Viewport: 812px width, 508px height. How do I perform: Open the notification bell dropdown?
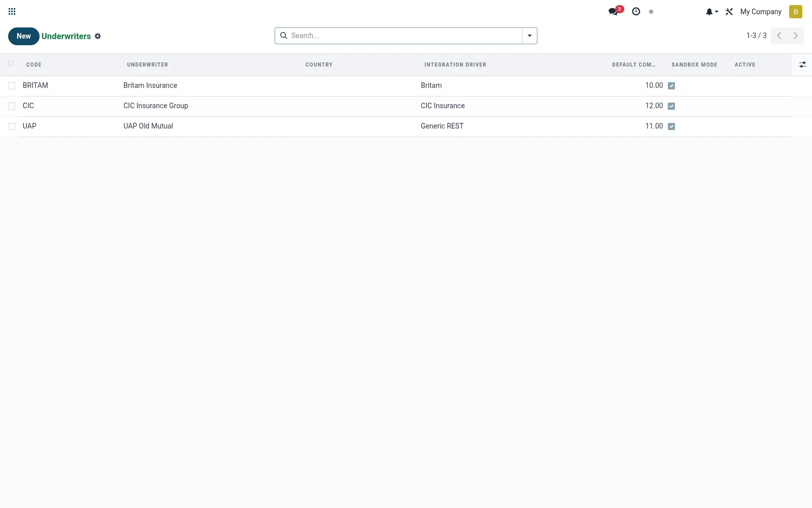point(712,12)
